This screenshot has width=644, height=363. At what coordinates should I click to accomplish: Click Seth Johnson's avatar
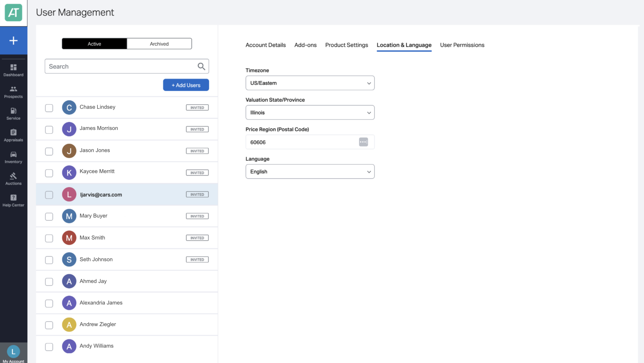[69, 259]
